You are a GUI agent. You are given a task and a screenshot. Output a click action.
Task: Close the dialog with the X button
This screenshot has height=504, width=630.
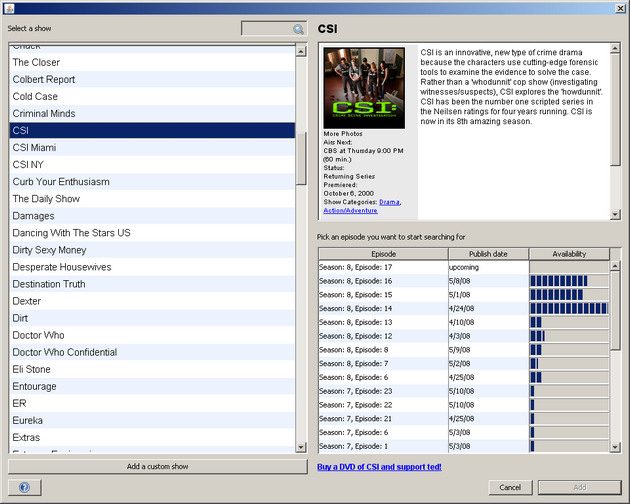point(620,8)
